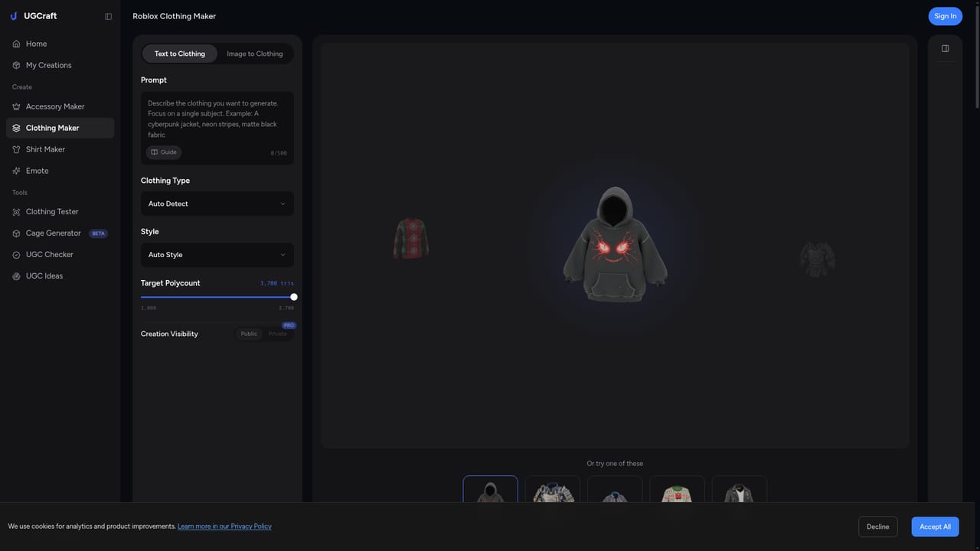Image resolution: width=980 pixels, height=551 pixels.
Task: Select Public creation visibility
Action: pos(249,334)
